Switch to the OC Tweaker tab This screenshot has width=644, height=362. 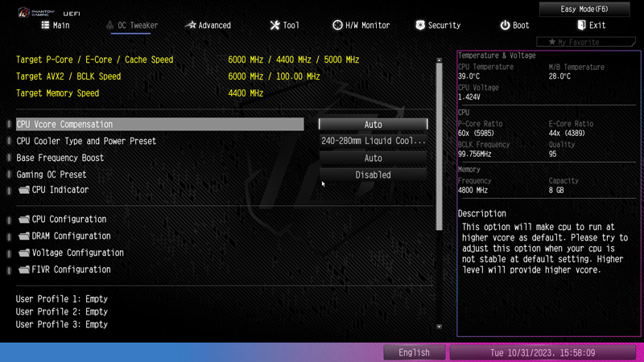(132, 26)
